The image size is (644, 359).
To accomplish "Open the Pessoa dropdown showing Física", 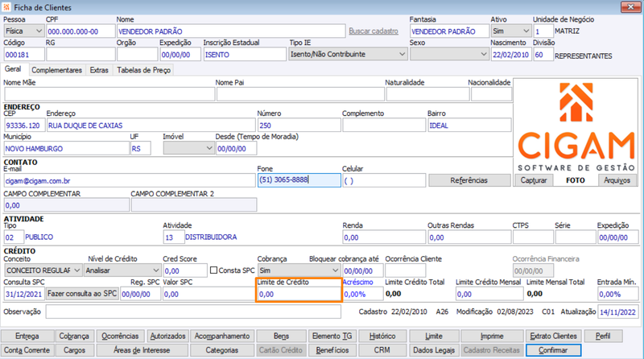I will [x=24, y=31].
